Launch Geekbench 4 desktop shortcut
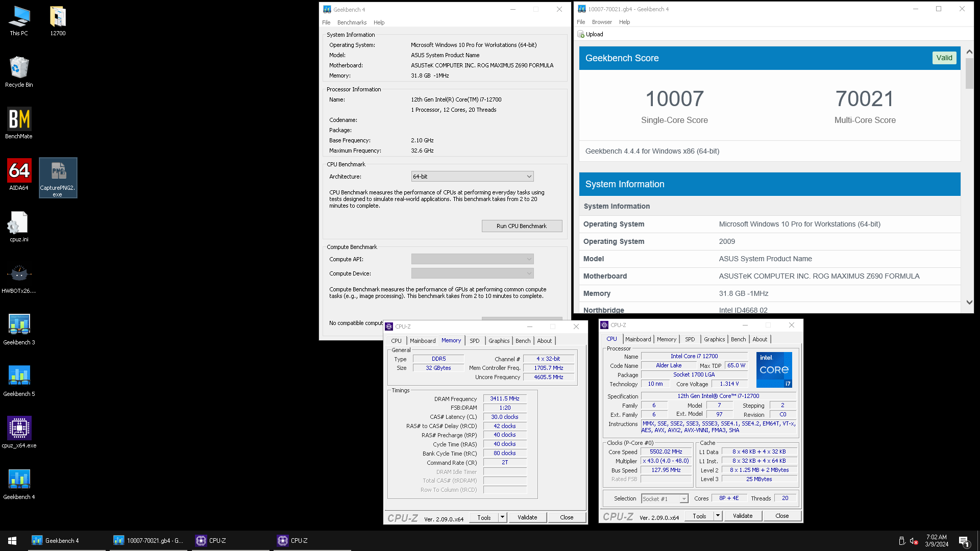 pyautogui.click(x=19, y=484)
